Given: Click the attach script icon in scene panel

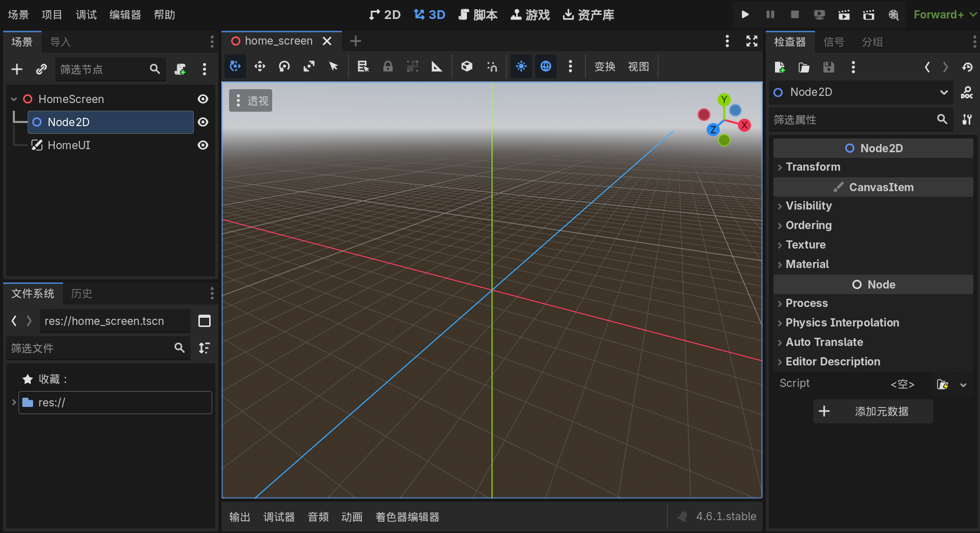Looking at the screenshot, I should (180, 69).
